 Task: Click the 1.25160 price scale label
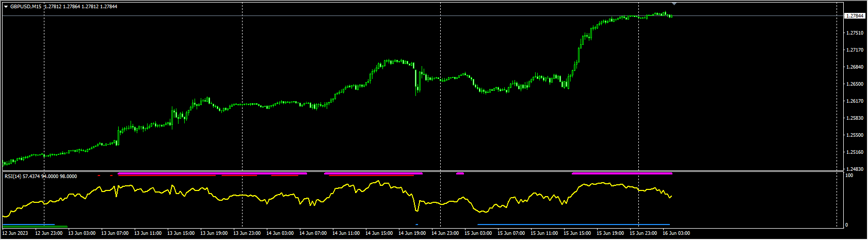855,152
